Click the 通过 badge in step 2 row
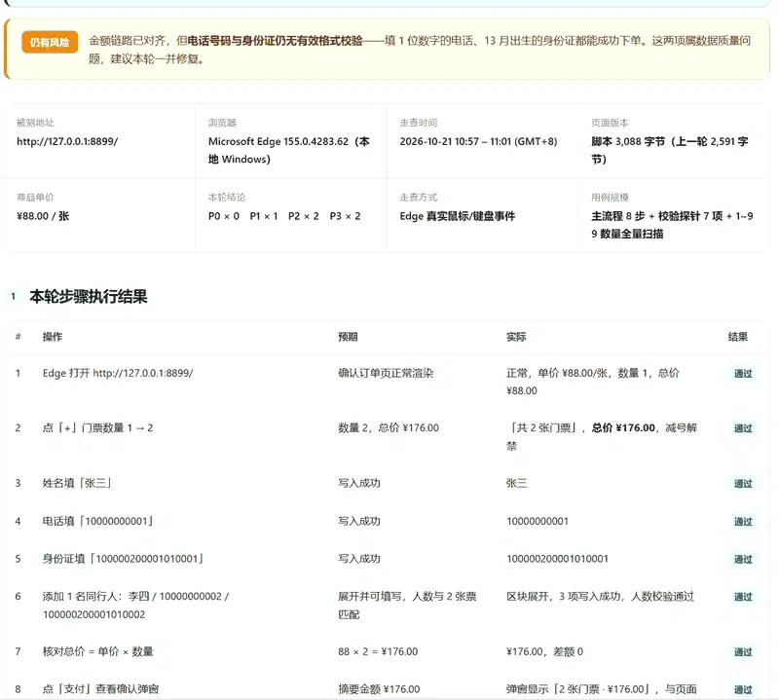Screen dimensions: 779x700 743,428
